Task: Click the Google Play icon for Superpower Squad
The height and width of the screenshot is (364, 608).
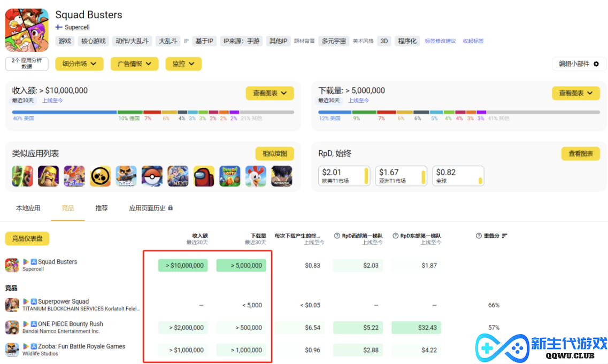Action: tap(26, 301)
